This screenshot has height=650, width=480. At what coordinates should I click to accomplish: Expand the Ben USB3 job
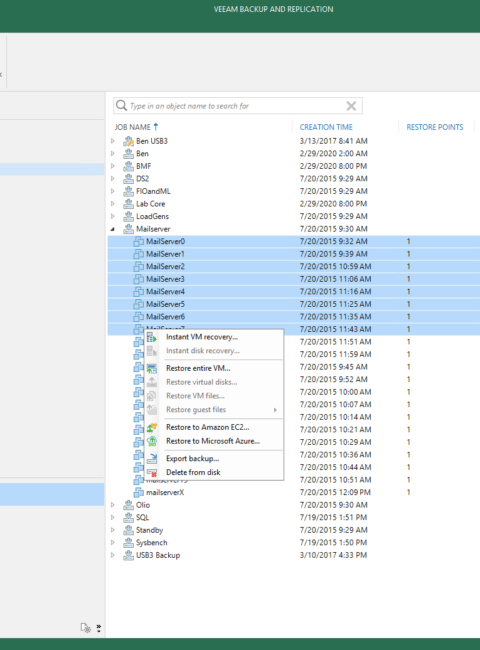[113, 141]
